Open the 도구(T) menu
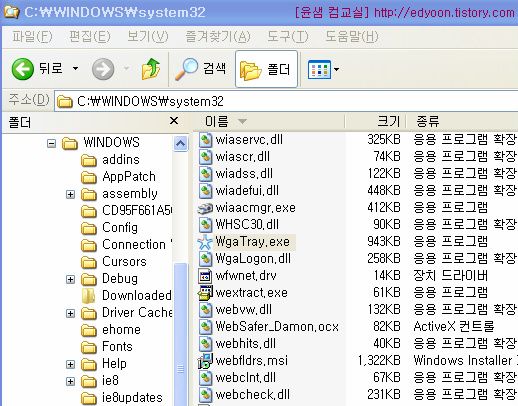This screenshot has width=518, height=406. pos(288,36)
